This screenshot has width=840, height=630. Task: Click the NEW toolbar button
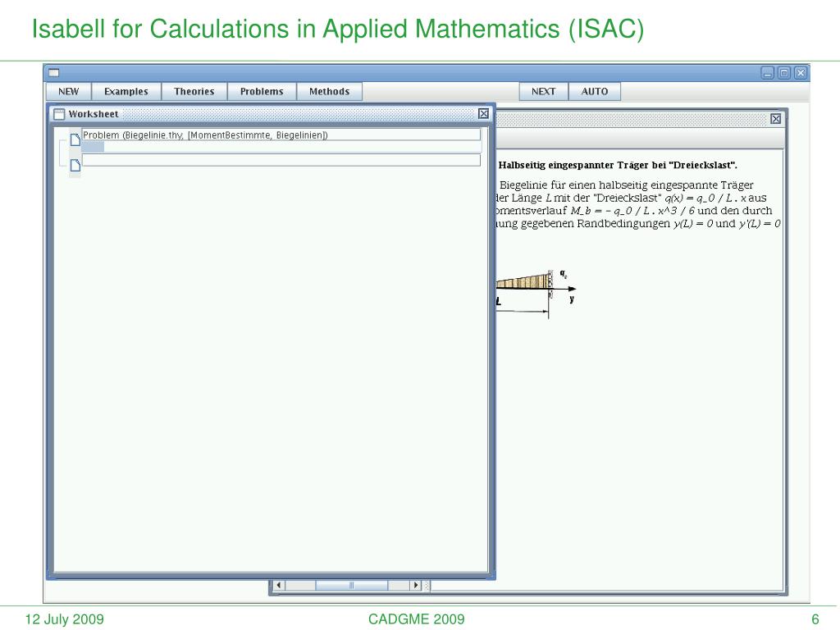[x=69, y=92]
